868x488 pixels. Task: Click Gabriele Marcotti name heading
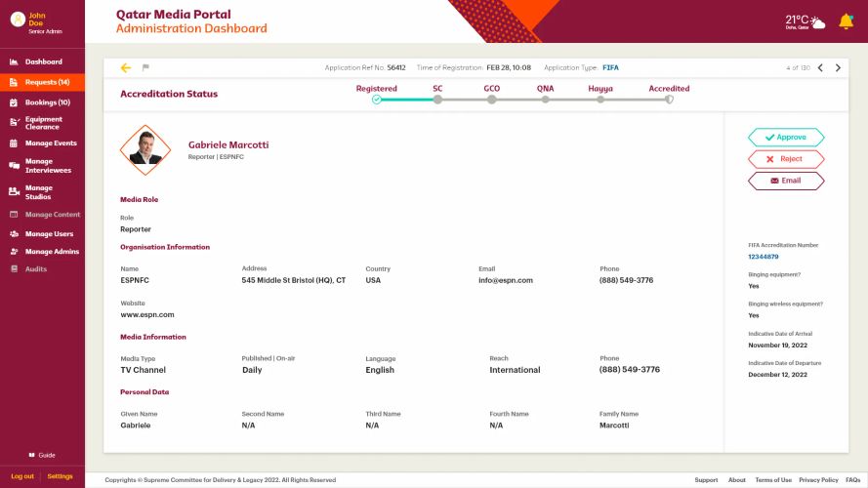coord(228,145)
